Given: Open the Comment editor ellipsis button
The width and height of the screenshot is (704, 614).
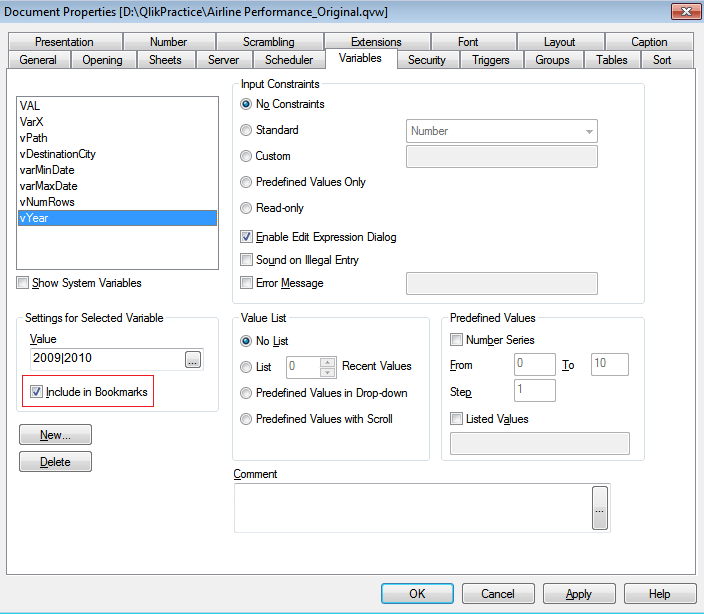Looking at the screenshot, I should [600, 508].
